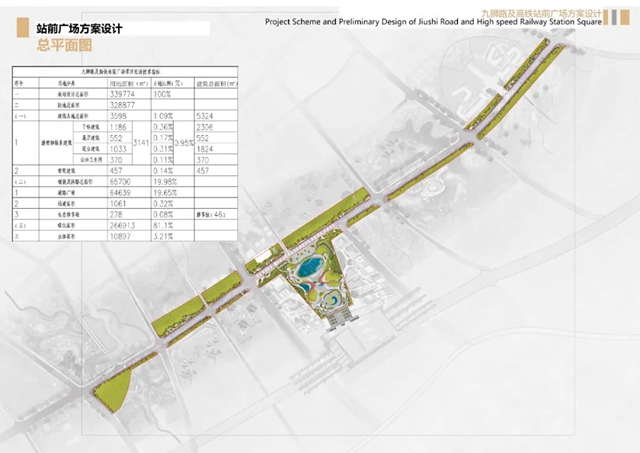The height and width of the screenshot is (453, 640).
Task: Click the blue lake in the station square
Action: click(x=313, y=265)
